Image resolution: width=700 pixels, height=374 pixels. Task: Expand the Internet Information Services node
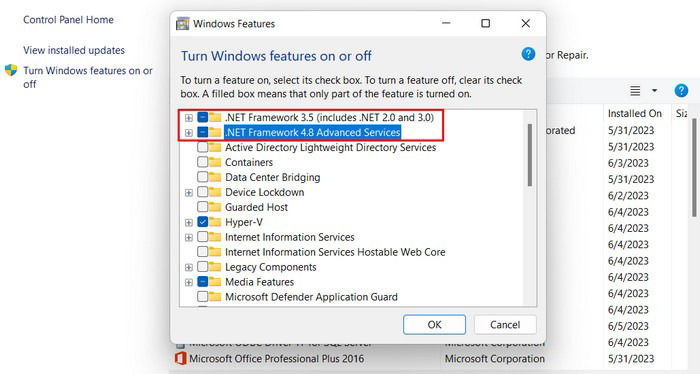tap(188, 237)
